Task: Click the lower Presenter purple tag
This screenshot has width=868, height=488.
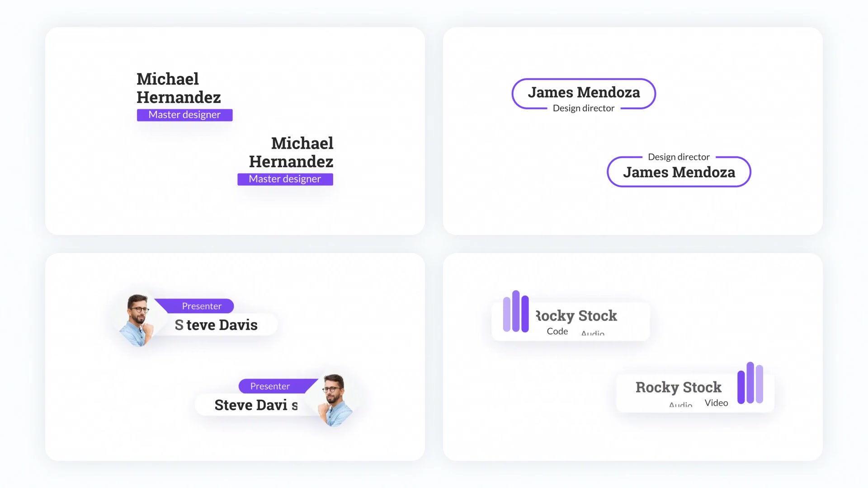Action: 278,386
